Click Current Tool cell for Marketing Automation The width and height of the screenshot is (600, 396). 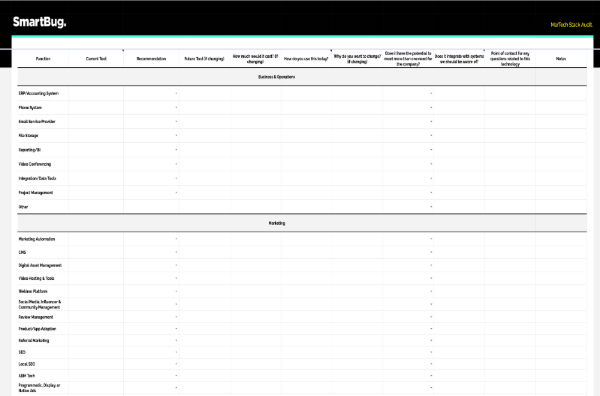pyautogui.click(x=96, y=239)
